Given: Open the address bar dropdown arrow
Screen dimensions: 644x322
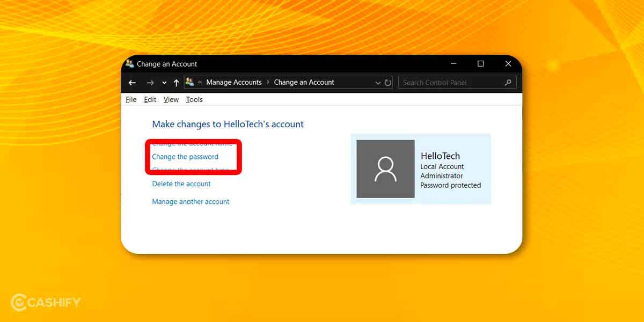Looking at the screenshot, I should (378, 82).
